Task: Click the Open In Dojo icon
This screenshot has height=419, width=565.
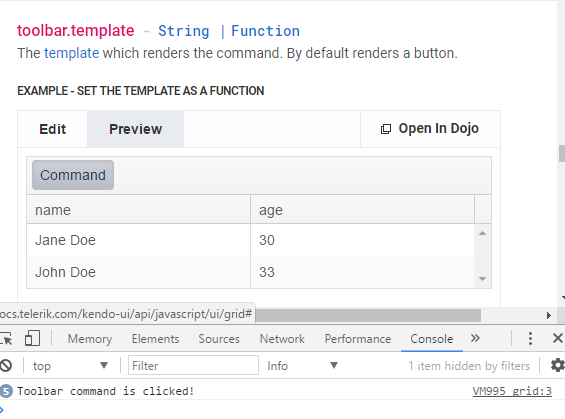Action: [x=386, y=129]
